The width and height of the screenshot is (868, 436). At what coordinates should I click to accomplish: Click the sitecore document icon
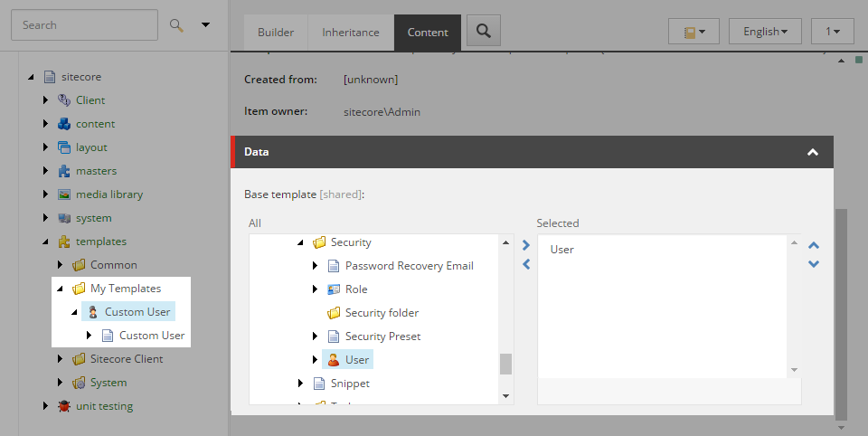50,77
